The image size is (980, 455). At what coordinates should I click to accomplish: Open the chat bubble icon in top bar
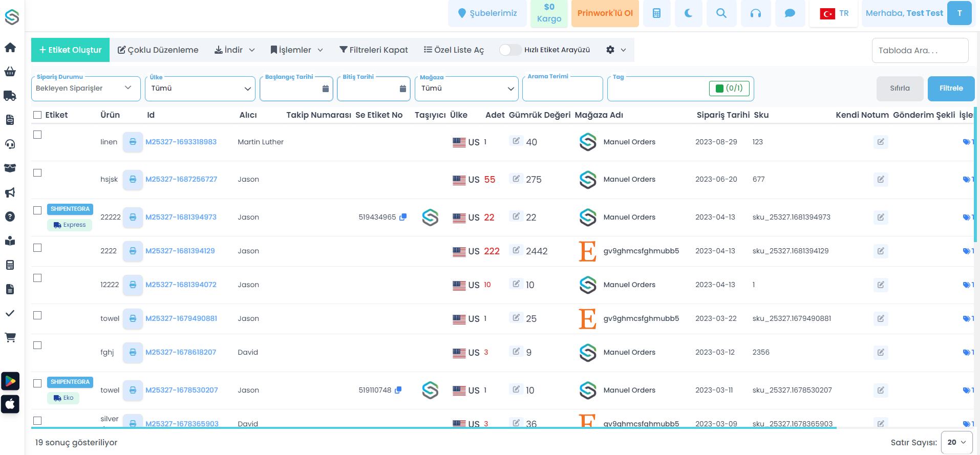pyautogui.click(x=790, y=13)
